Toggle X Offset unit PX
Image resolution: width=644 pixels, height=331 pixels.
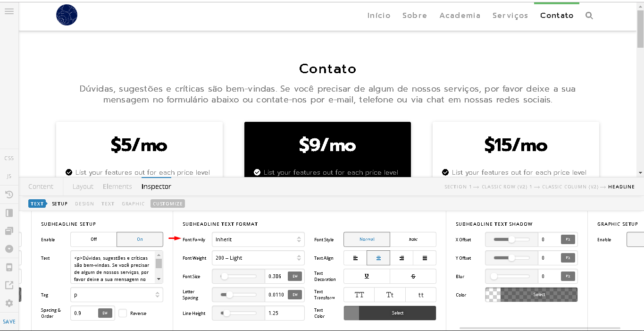pos(568,239)
